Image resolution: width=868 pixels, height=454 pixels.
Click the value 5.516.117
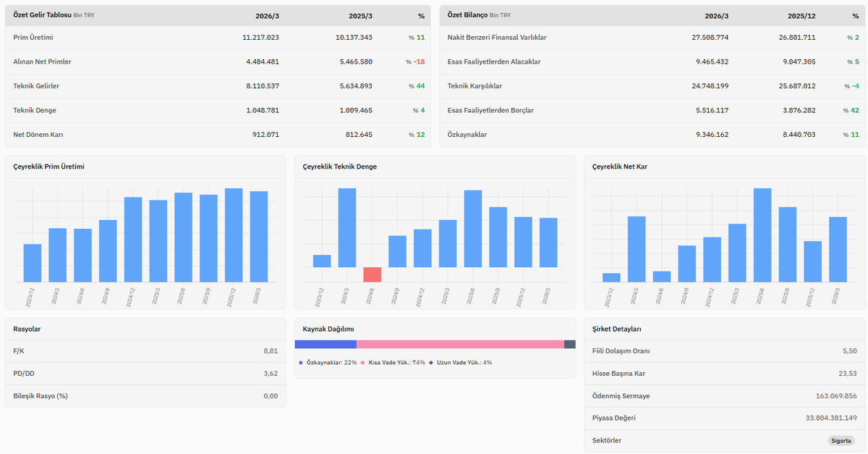712,111
